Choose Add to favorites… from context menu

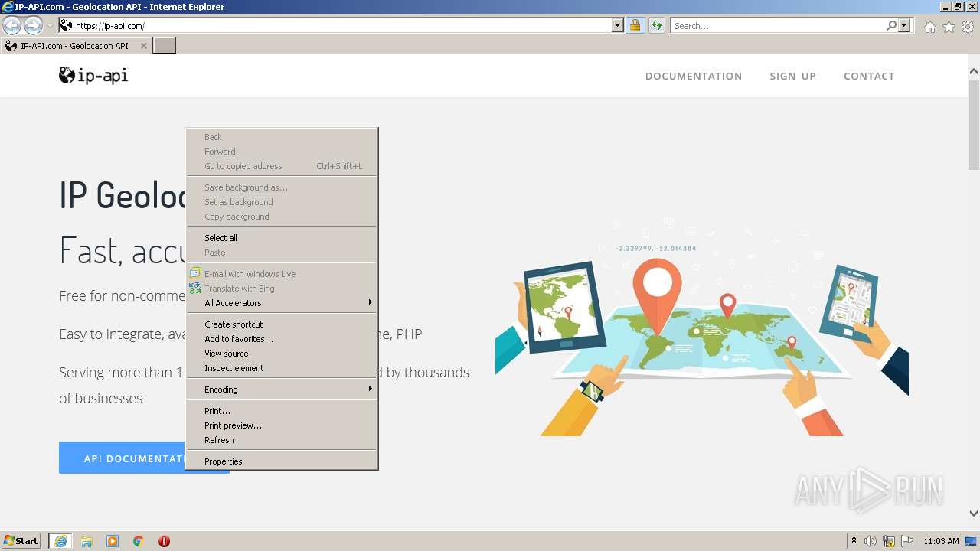(282, 339)
